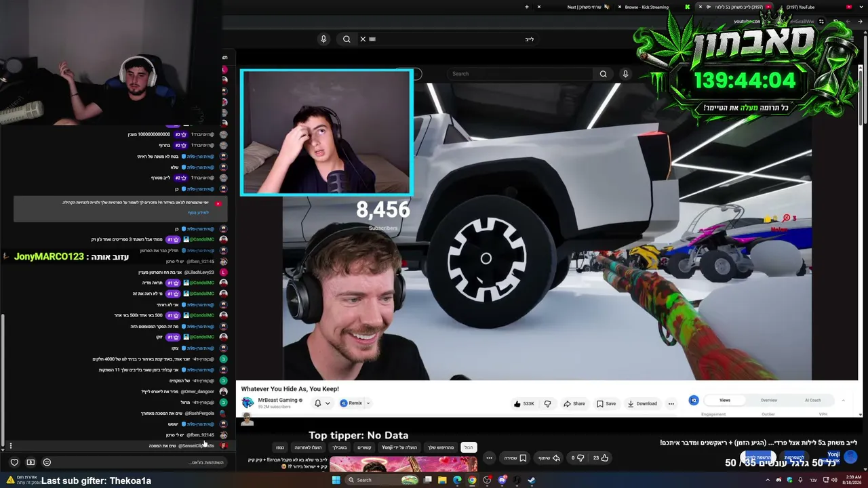Click the Super Chat money icon in live chat
The image size is (868, 488).
[31, 462]
